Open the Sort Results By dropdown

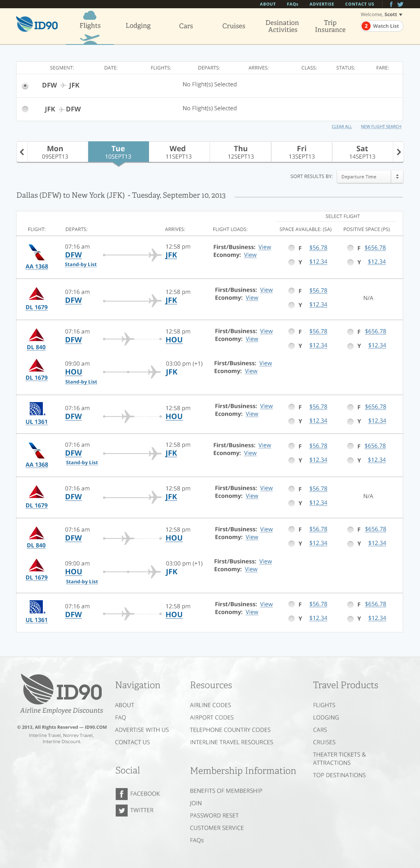point(370,177)
